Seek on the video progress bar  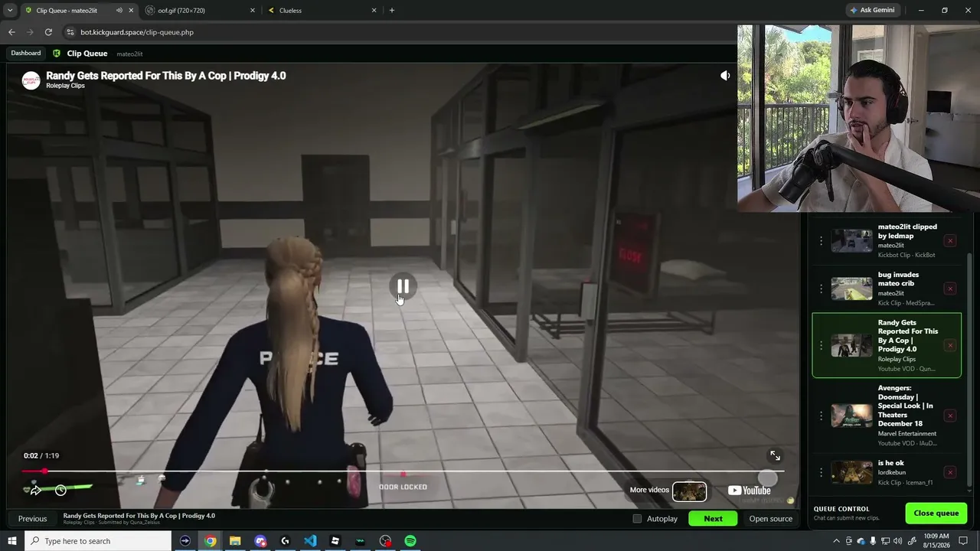pyautogui.click(x=403, y=471)
